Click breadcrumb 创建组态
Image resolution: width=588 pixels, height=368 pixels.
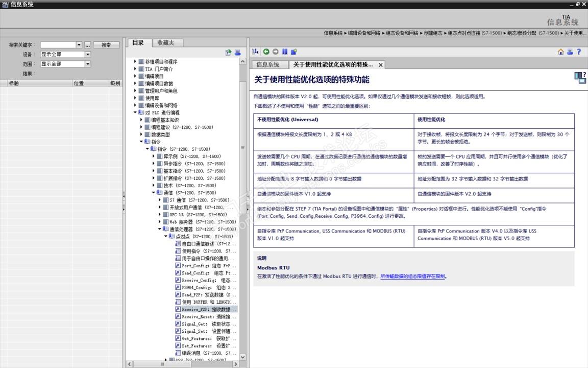point(433,33)
